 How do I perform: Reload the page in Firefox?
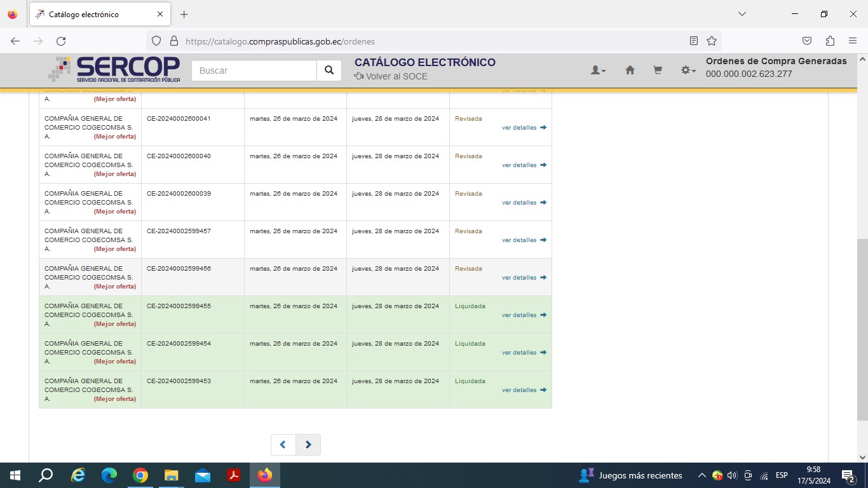(61, 41)
